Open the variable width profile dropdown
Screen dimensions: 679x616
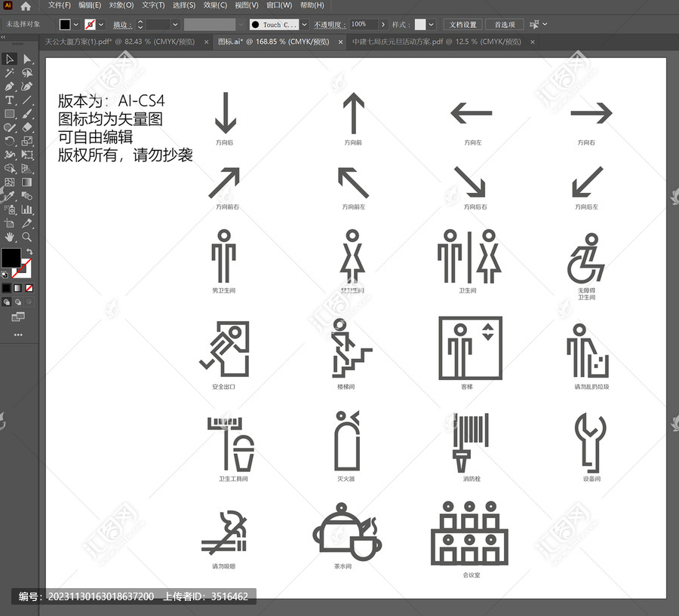click(241, 25)
